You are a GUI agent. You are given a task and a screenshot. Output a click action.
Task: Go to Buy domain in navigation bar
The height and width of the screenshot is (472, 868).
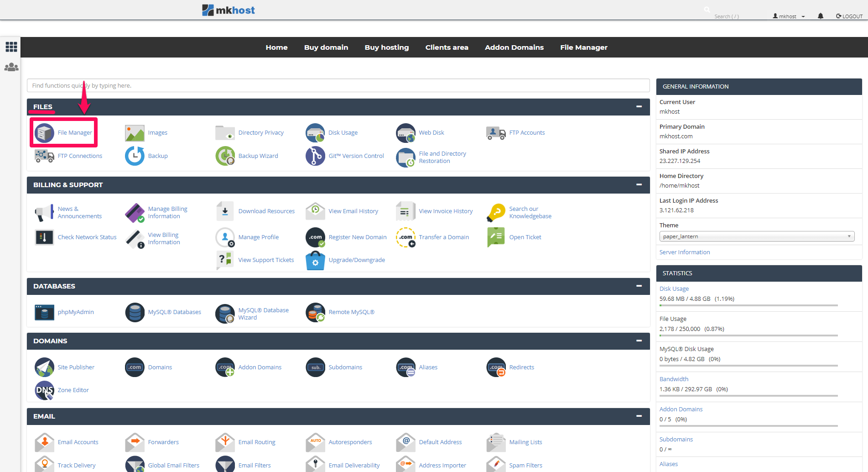pyautogui.click(x=326, y=47)
